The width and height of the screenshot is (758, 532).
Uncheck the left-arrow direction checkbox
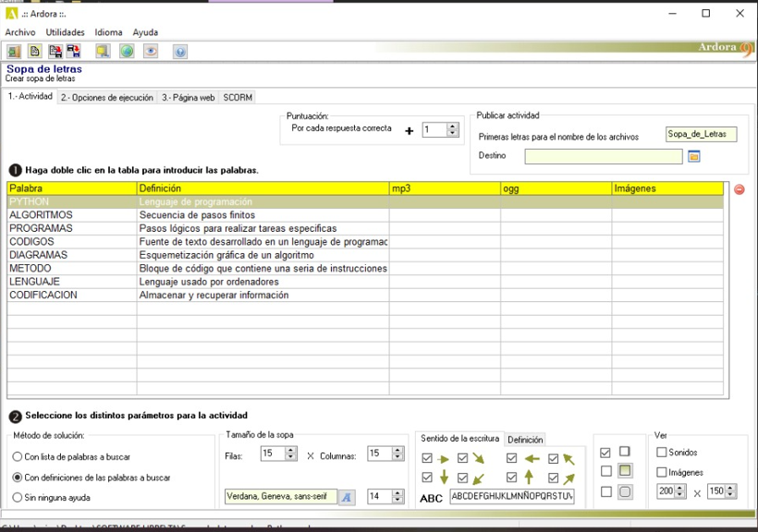click(511, 458)
